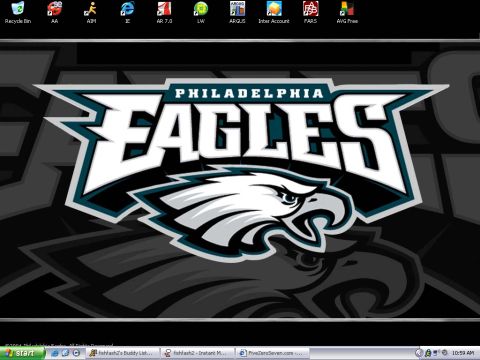
Task: Expand hidden system tray icons arrow
Action: [x=419, y=353]
